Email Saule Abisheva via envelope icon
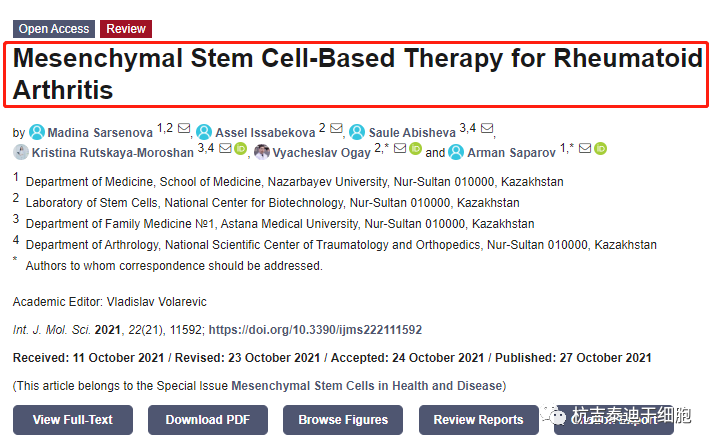Screen dimensions: 714x446 pyautogui.click(x=487, y=130)
